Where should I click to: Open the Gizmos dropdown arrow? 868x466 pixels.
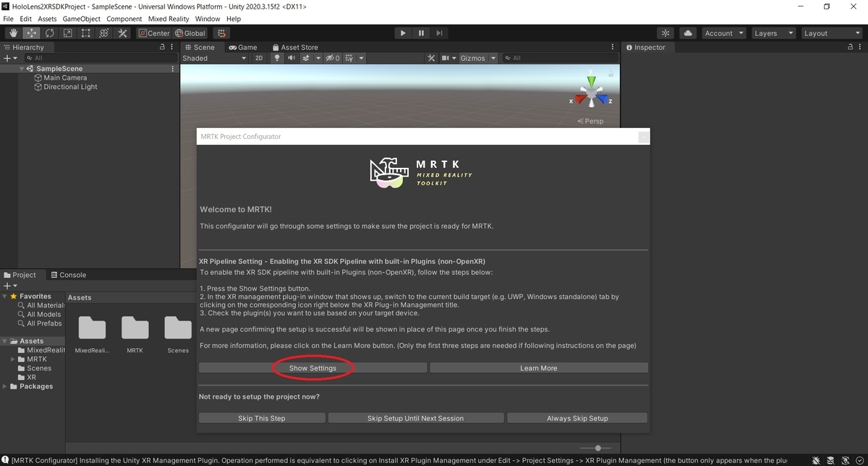(493, 58)
